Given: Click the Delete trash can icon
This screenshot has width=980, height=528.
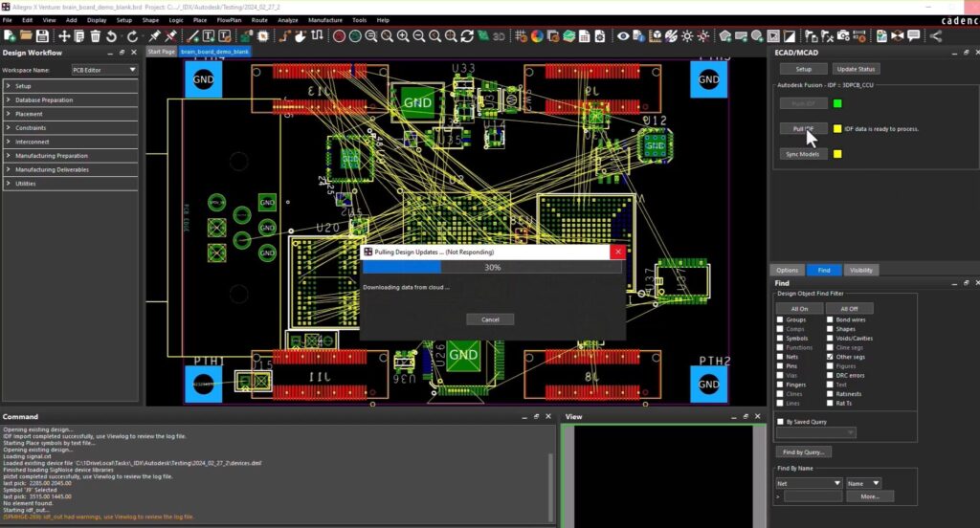Looking at the screenshot, I should 95,36.
